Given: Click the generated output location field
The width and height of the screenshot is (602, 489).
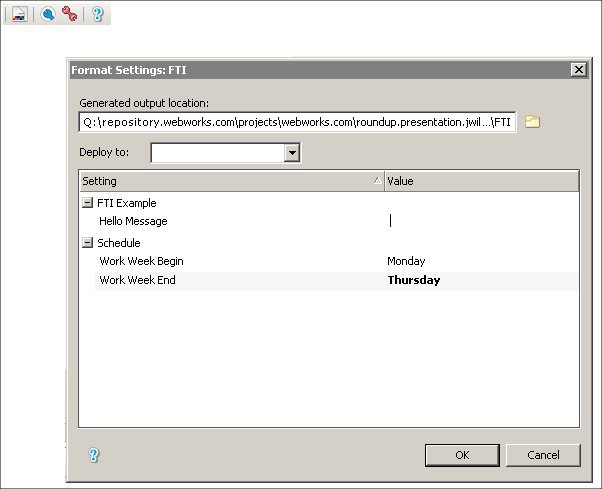Looking at the screenshot, I should (x=297, y=122).
